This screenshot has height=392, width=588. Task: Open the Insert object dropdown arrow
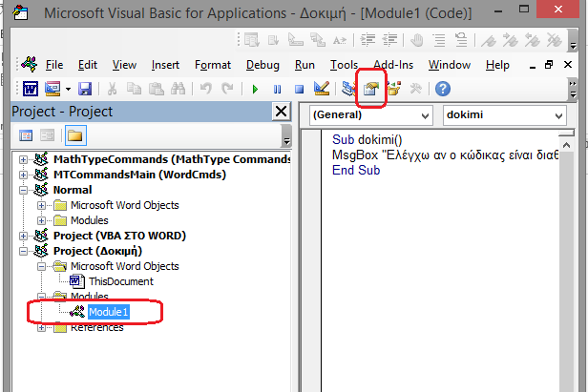[68, 90]
